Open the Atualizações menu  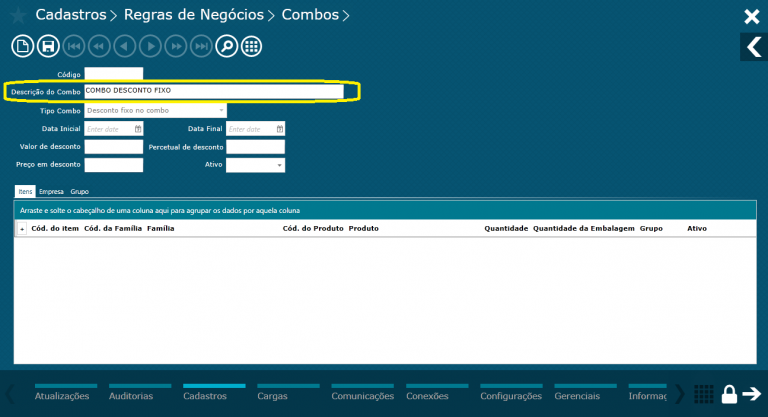(x=62, y=396)
